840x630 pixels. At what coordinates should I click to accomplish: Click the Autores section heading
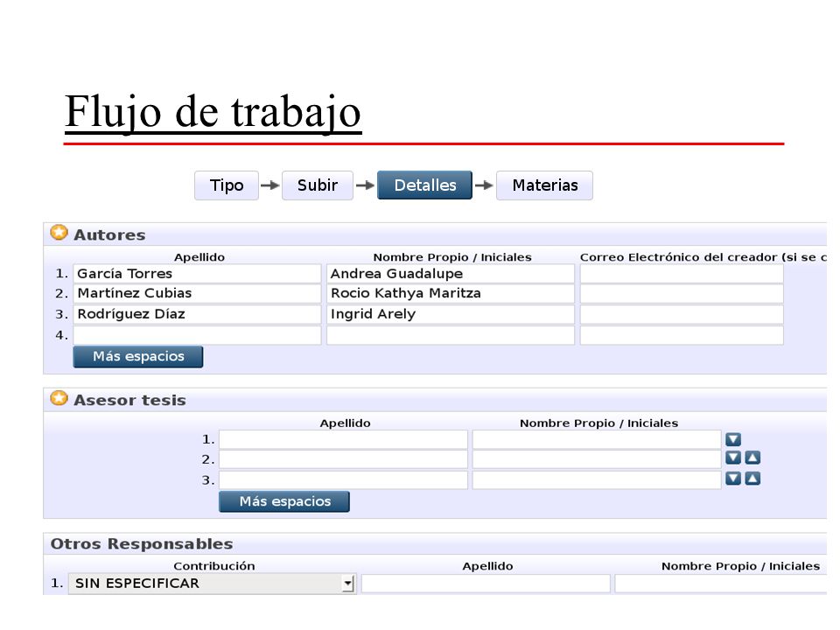(109, 234)
